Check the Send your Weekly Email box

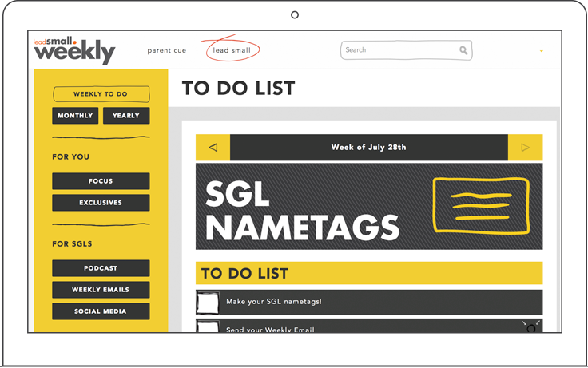click(208, 326)
